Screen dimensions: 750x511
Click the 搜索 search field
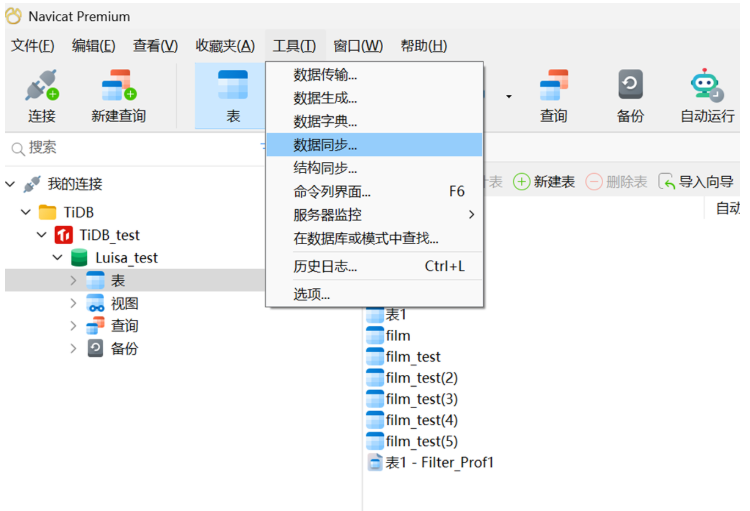point(130,147)
